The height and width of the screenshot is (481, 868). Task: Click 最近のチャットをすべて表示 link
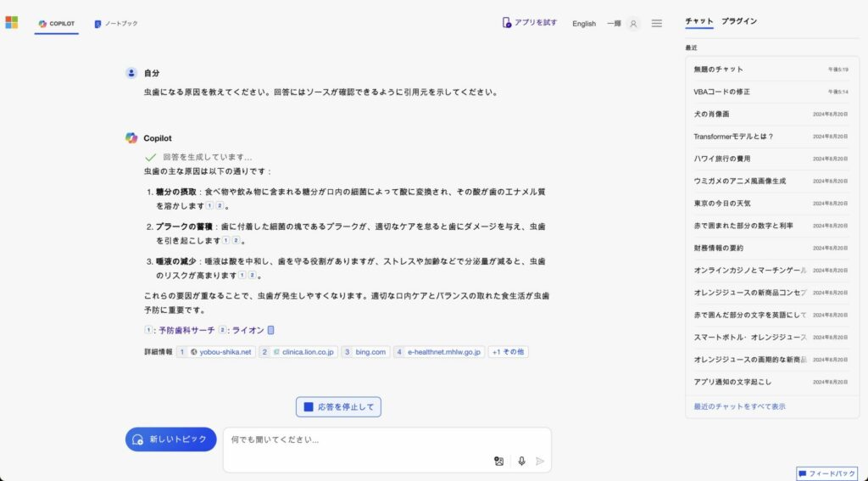(739, 406)
